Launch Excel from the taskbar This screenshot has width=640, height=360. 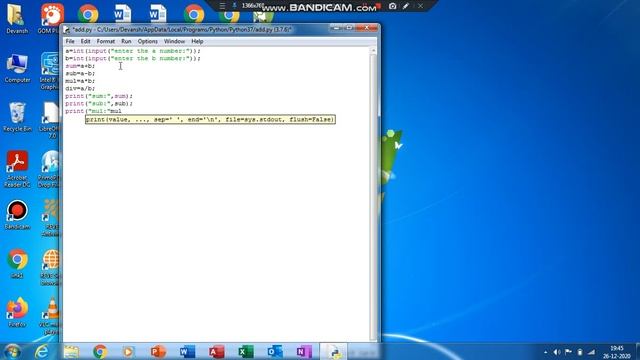(246, 351)
